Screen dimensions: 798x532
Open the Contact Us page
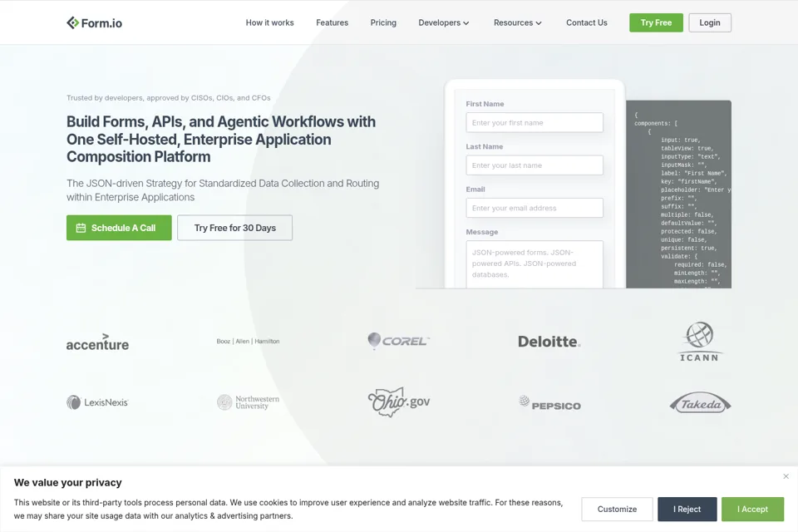(586, 23)
